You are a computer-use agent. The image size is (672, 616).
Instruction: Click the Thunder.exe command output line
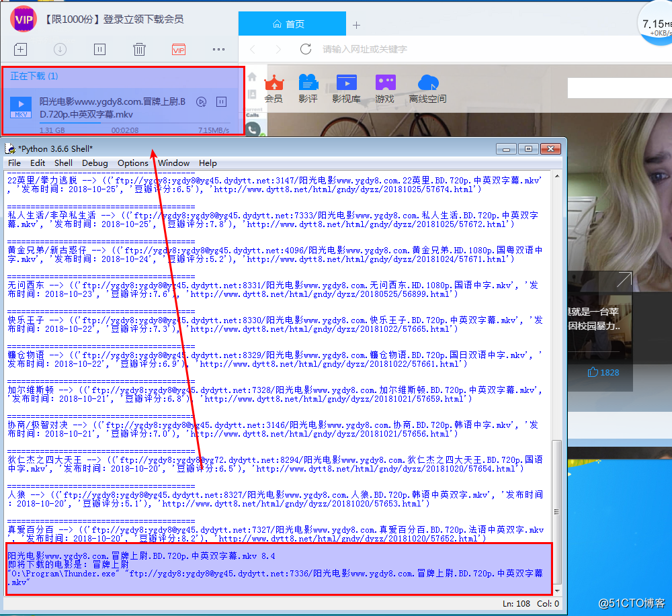275,578
